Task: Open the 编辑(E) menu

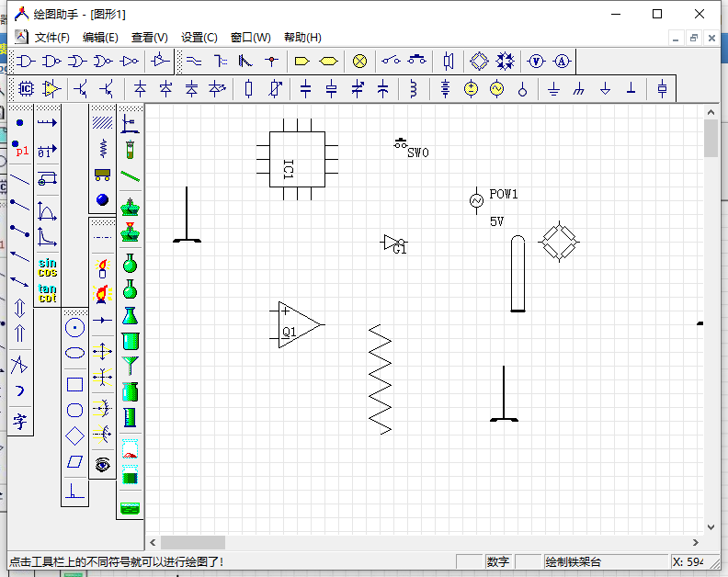Action: [x=100, y=37]
